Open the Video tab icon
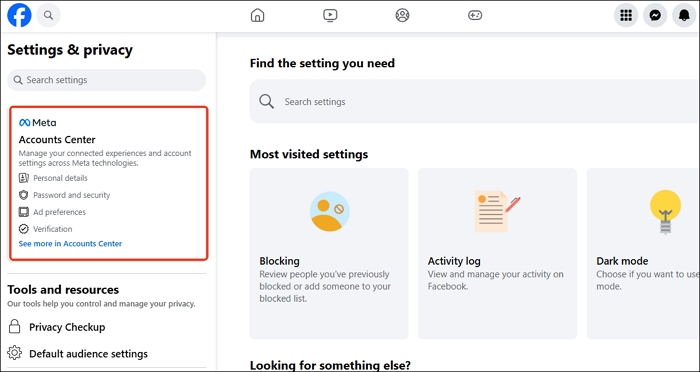This screenshot has height=372, width=700. (330, 15)
